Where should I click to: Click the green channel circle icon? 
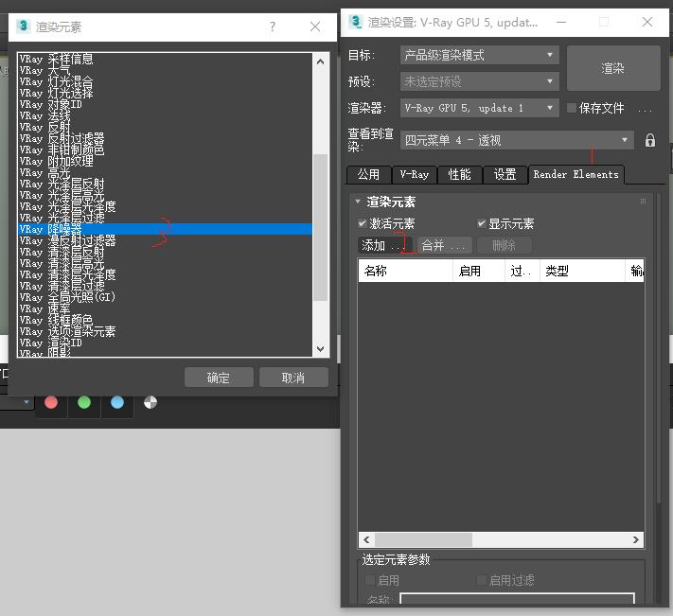tap(84, 402)
